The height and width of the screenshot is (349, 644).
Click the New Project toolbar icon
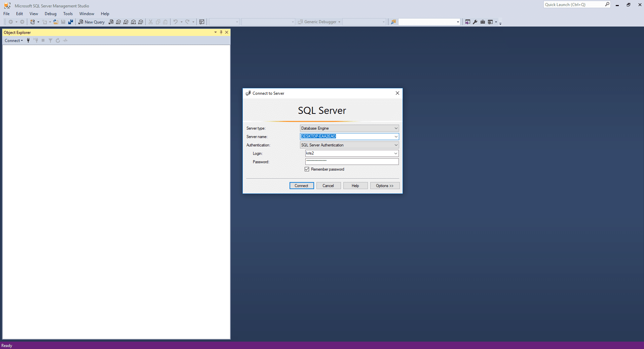33,22
